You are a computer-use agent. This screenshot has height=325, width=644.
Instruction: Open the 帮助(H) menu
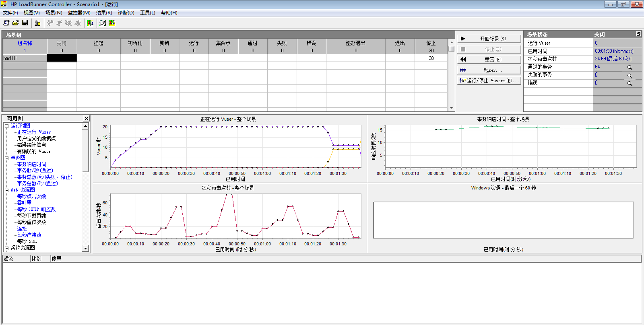coord(169,13)
